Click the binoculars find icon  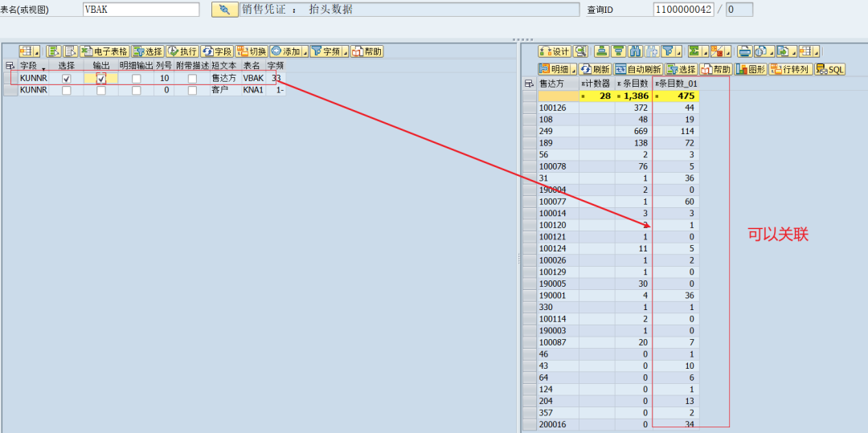click(636, 51)
